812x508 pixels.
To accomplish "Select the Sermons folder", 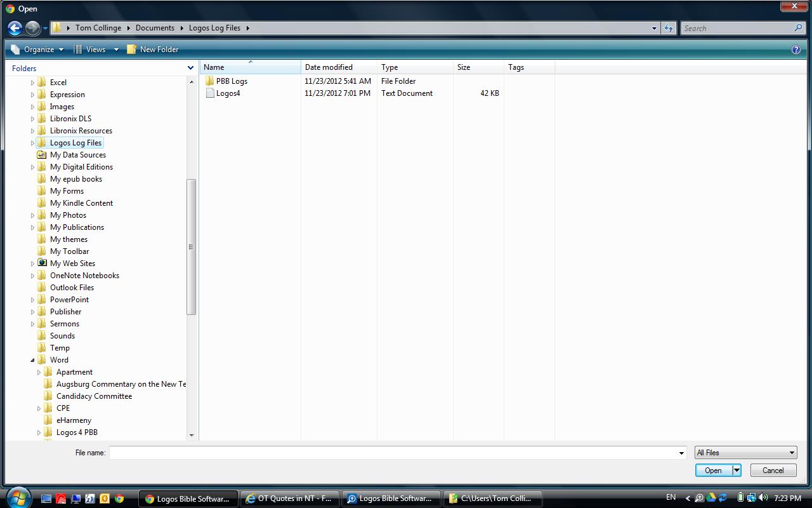I will point(64,324).
